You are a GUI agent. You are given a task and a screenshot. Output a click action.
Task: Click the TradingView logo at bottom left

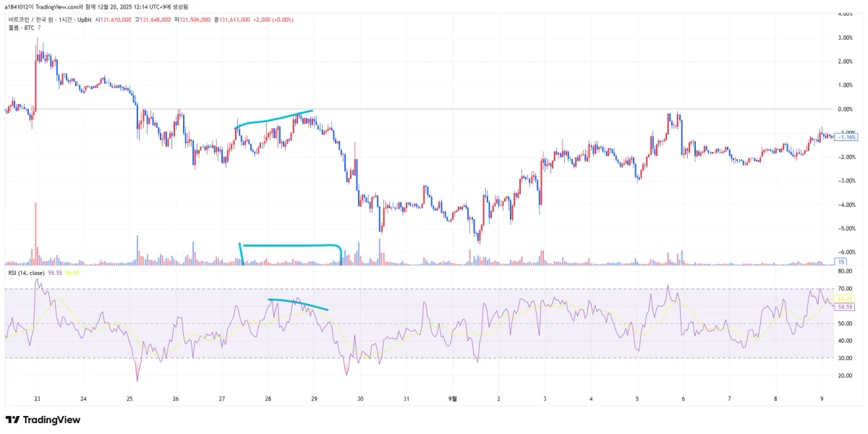coord(43,420)
